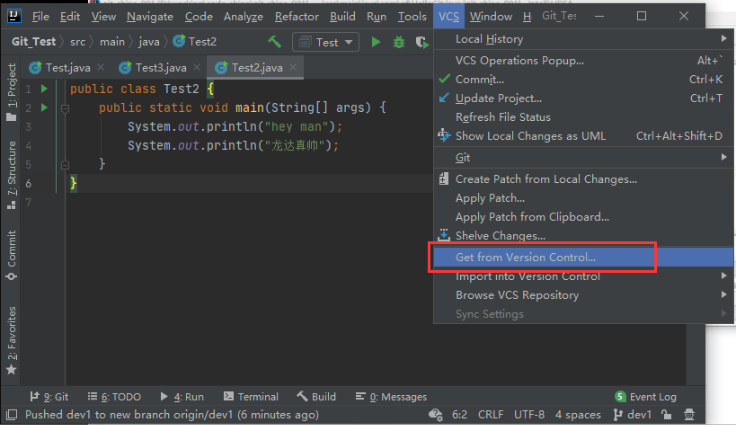Open the Build menu

342,16
